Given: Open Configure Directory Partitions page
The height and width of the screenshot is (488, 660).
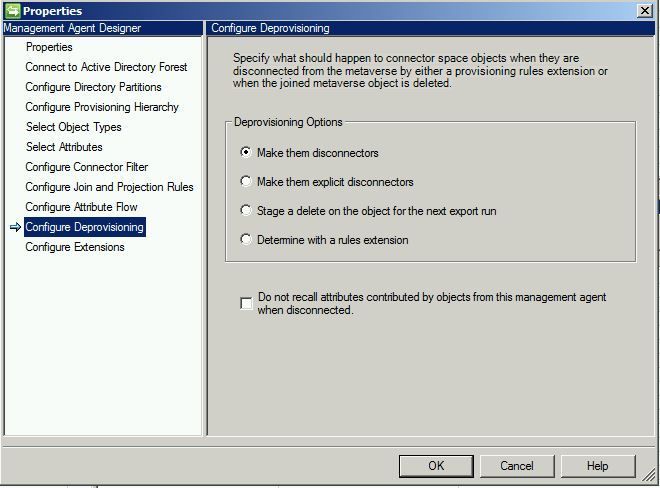Looking at the screenshot, I should (93, 87).
